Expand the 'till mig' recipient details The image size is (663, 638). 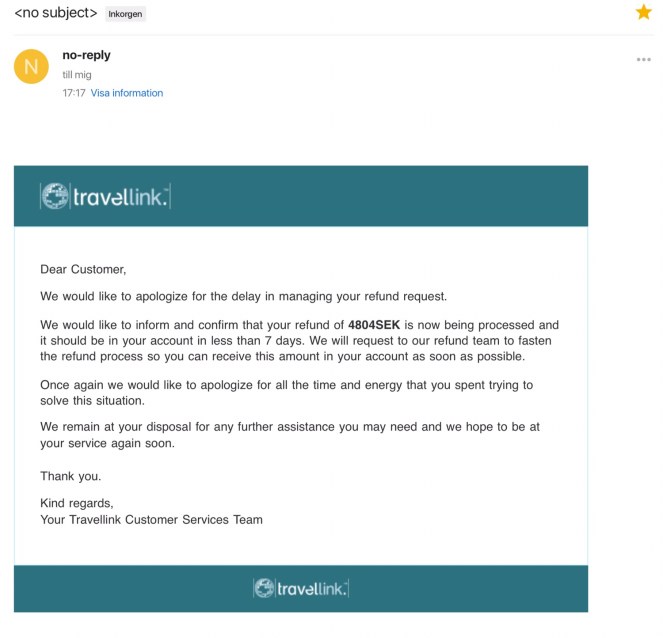76,75
